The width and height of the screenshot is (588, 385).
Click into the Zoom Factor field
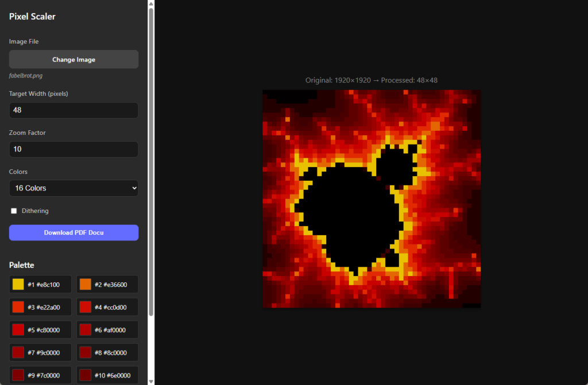[x=73, y=149]
